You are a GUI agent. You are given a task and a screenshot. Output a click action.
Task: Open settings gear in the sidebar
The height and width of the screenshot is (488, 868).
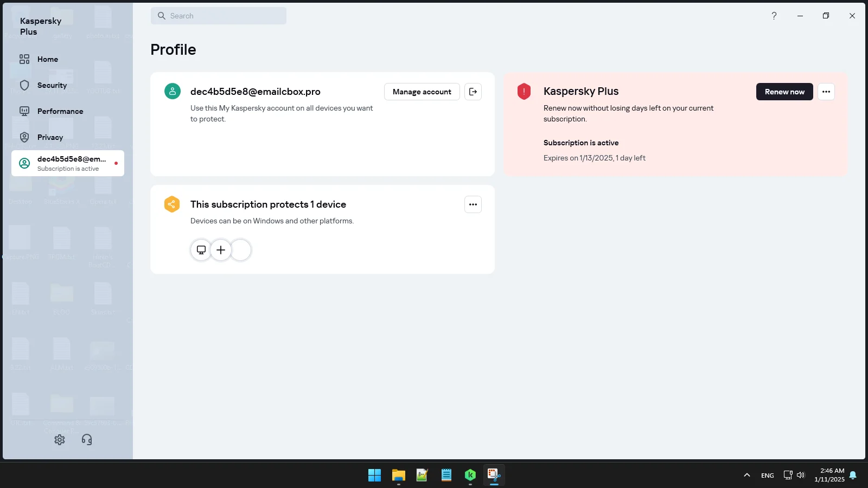(60, 440)
